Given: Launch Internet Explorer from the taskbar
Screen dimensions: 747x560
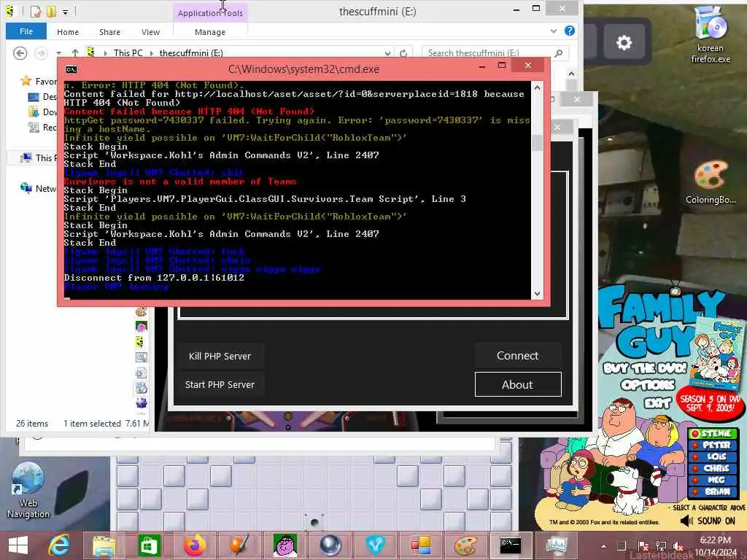Looking at the screenshot, I should pos(60,545).
